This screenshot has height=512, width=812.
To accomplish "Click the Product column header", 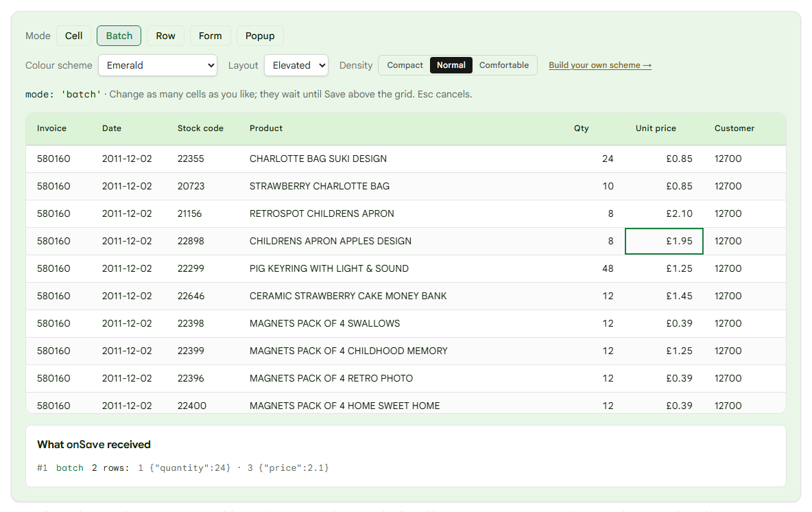I will click(x=401, y=128).
